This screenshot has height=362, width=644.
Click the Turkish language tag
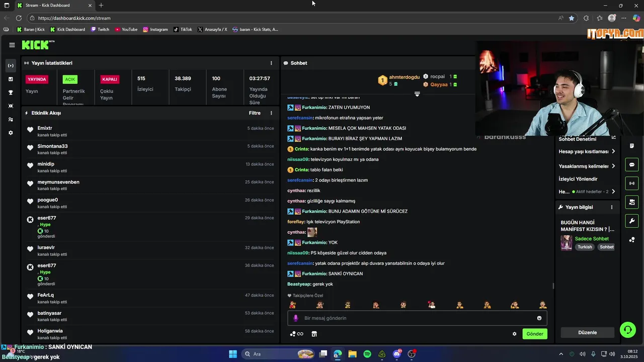(x=585, y=247)
